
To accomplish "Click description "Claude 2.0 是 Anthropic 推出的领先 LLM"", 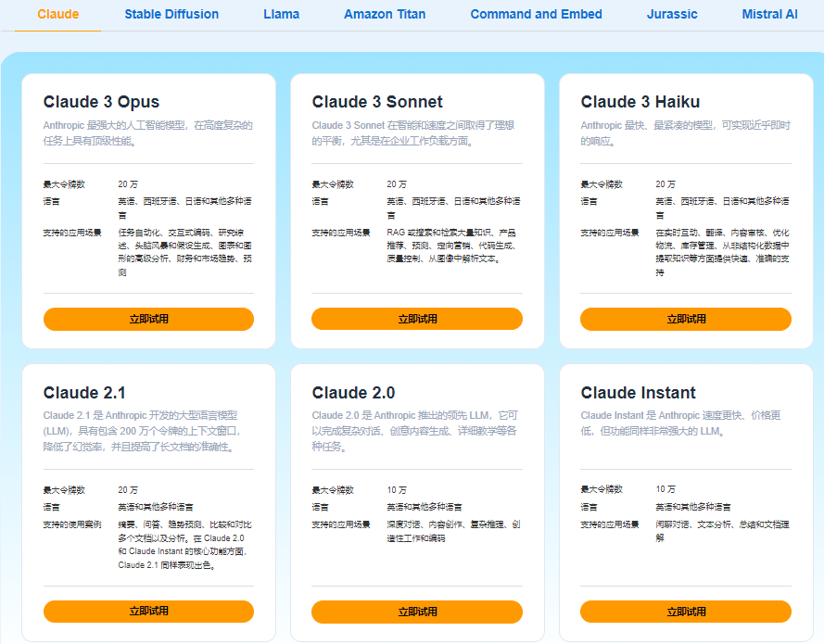I will 414,431.
